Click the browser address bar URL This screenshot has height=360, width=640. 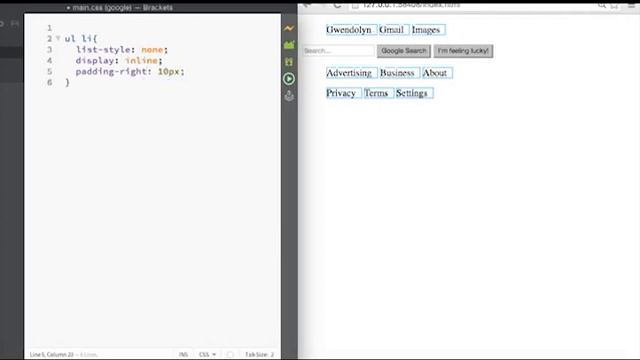click(x=411, y=5)
